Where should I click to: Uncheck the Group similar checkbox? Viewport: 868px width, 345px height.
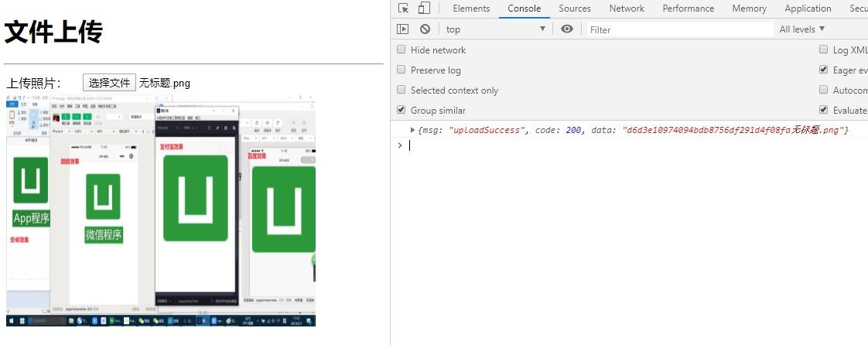(402, 111)
